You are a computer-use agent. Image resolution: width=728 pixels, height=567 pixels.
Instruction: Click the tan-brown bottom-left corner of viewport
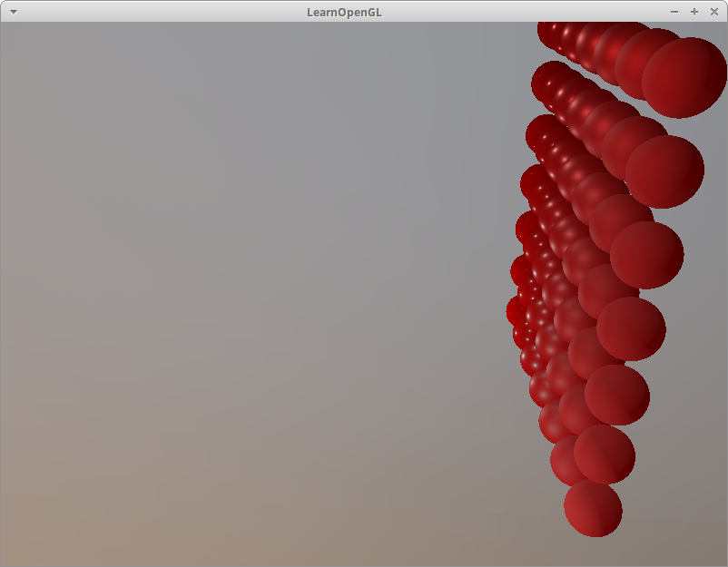[x=27, y=544]
